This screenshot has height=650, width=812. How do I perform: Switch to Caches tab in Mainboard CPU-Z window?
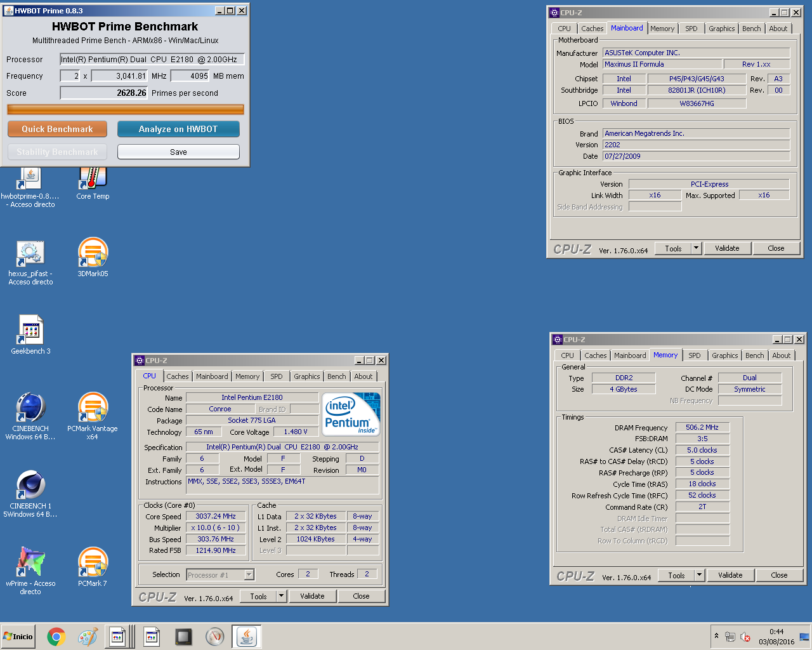click(592, 29)
